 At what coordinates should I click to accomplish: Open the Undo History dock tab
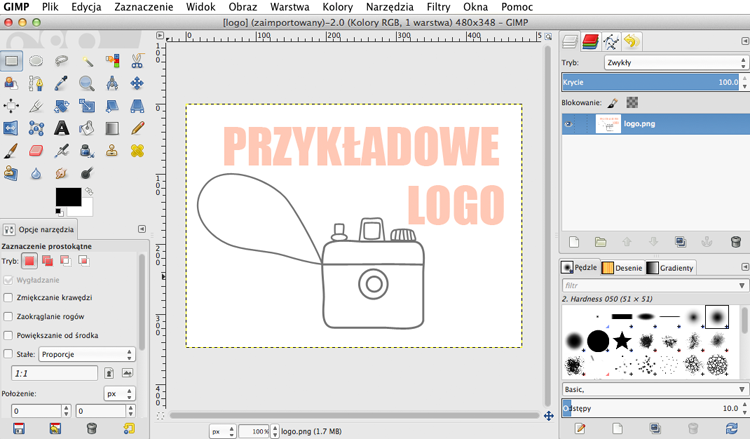(x=631, y=42)
